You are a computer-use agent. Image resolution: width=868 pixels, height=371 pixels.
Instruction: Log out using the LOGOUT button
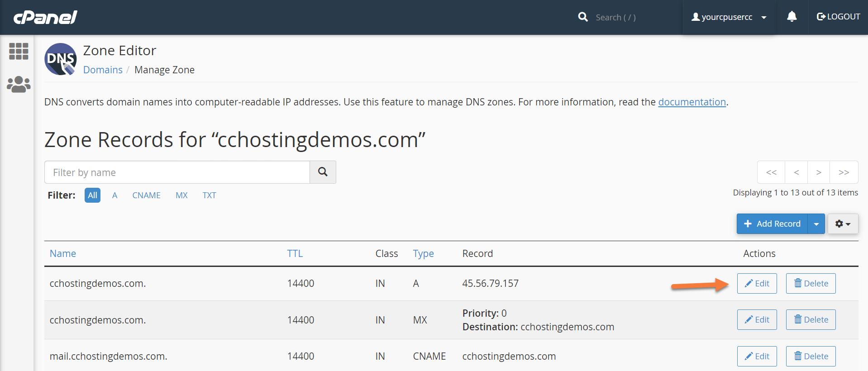point(838,17)
